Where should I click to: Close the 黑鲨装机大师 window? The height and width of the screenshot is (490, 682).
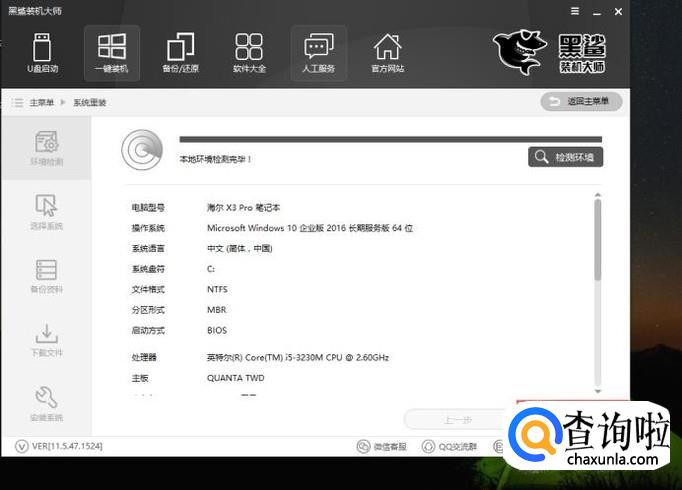pos(618,12)
